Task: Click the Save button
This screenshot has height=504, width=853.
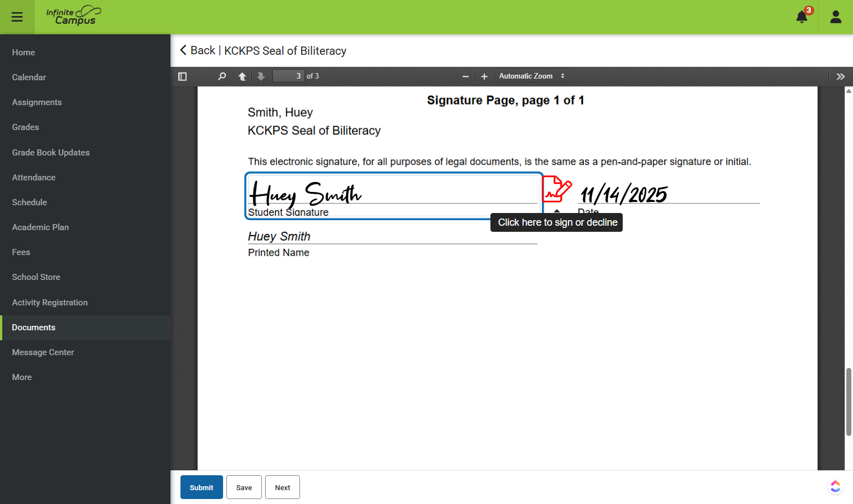Action: (x=244, y=487)
